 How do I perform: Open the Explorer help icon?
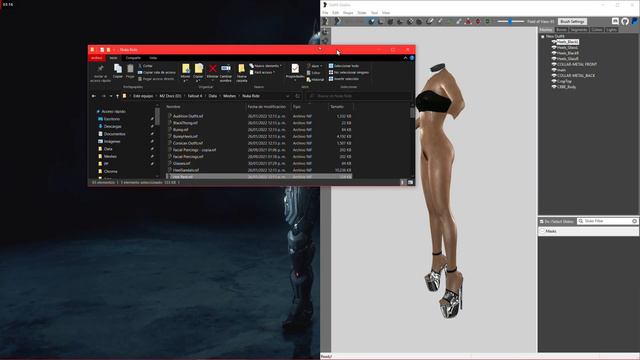click(412, 58)
